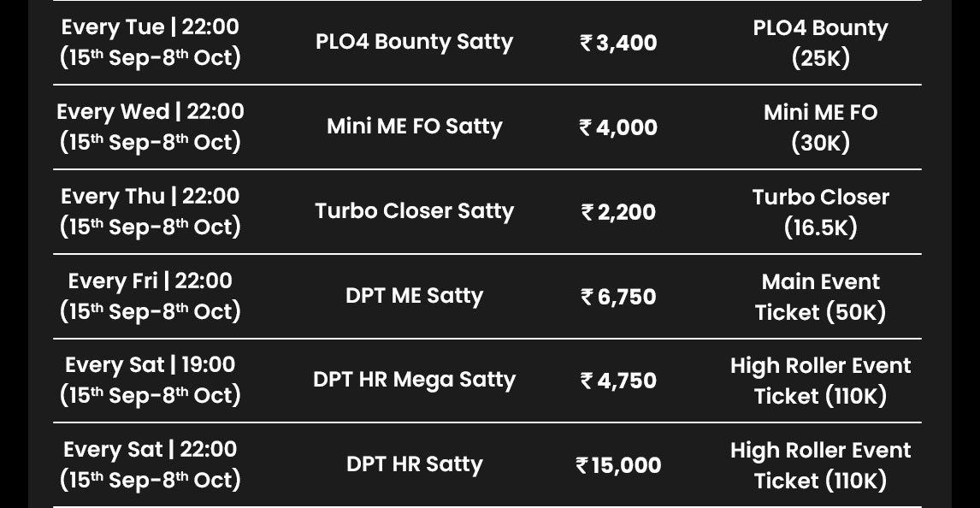Image resolution: width=980 pixels, height=508 pixels.
Task: Click Every Wed 22:00 schedule cell
Action: pyautogui.click(x=150, y=127)
